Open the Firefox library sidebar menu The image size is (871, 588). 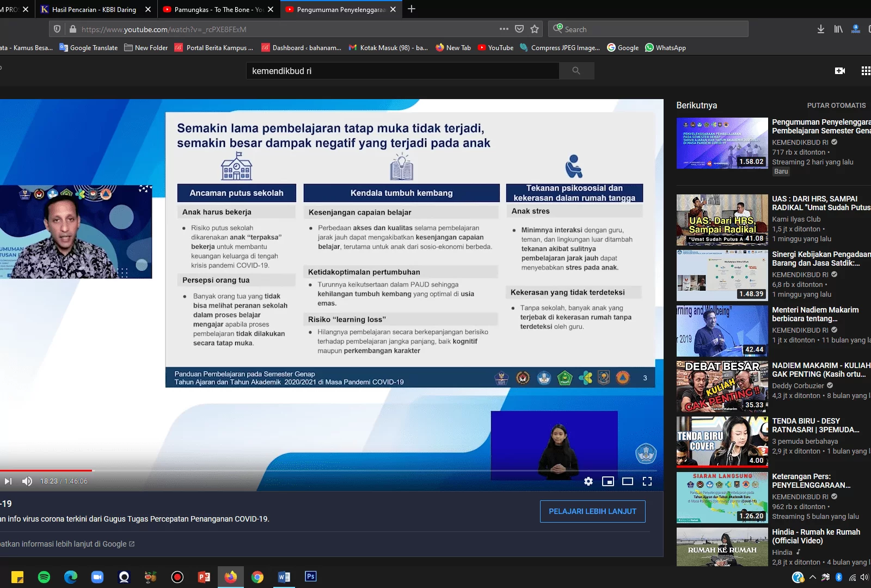838,29
